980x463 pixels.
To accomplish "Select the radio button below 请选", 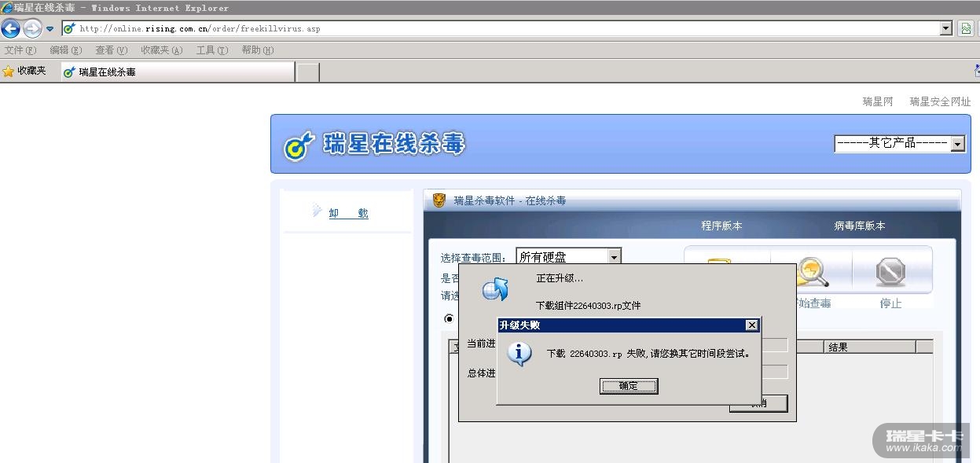I will (x=449, y=318).
